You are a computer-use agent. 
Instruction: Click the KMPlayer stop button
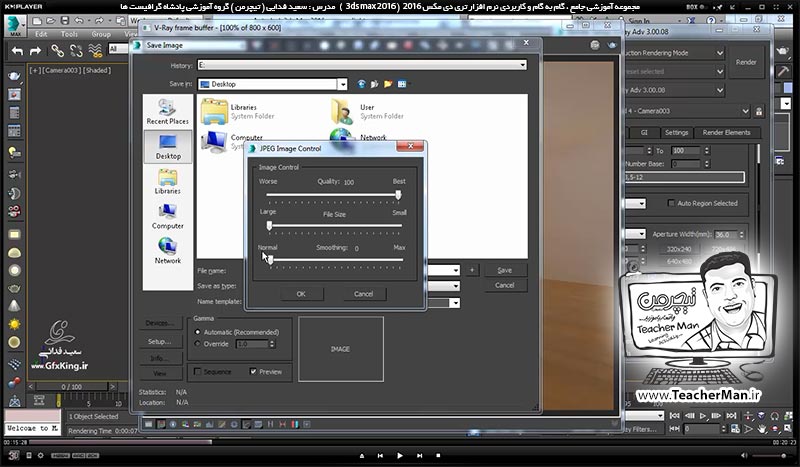click(438, 455)
